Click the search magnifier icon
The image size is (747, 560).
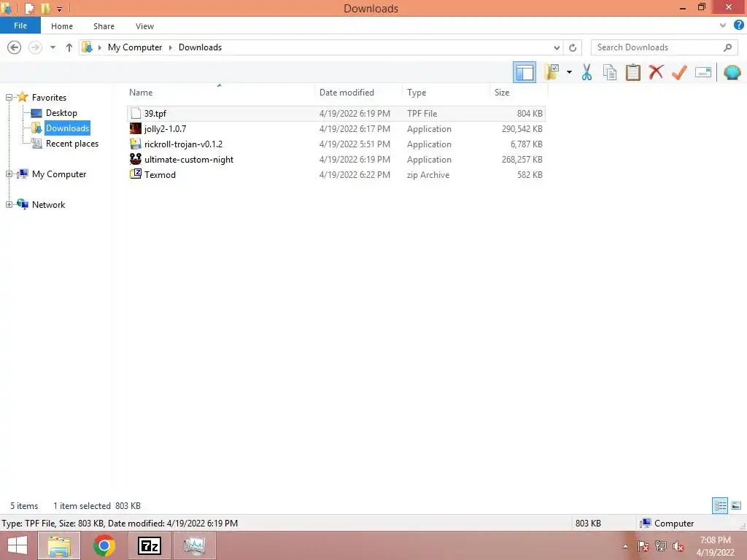(x=727, y=47)
